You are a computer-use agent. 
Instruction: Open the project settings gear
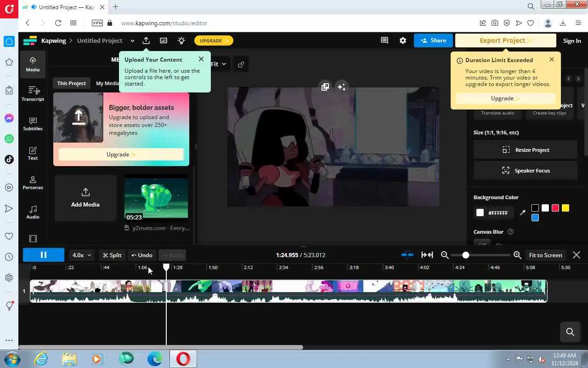pos(403,40)
